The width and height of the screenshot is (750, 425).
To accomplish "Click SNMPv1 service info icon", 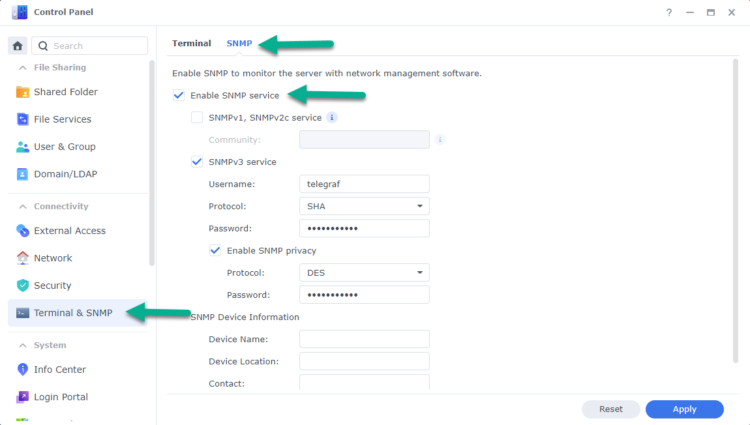I will (332, 117).
